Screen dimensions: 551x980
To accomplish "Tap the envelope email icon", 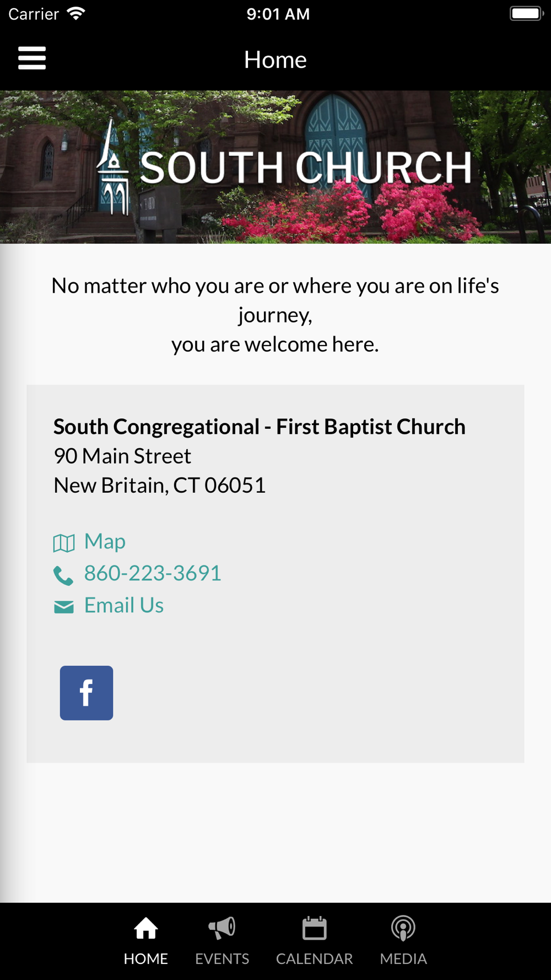I will 64,607.
